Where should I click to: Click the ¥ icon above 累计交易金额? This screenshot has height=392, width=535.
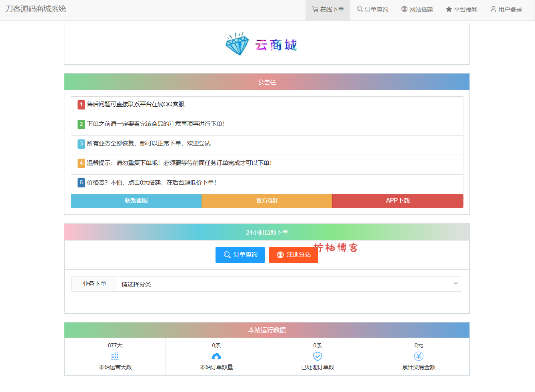(x=418, y=356)
